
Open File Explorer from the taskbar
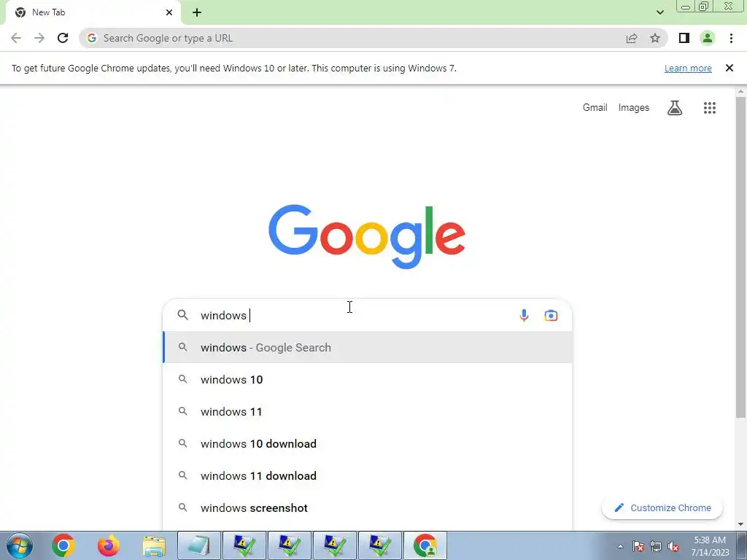[x=155, y=545]
